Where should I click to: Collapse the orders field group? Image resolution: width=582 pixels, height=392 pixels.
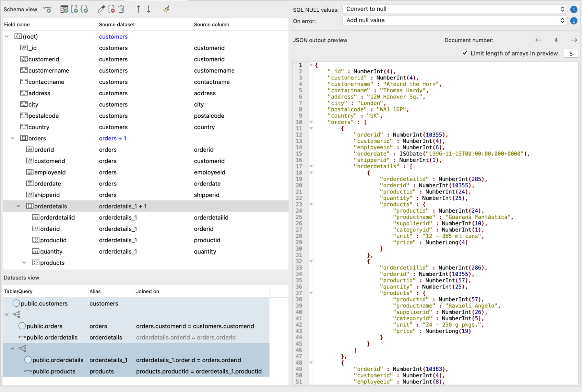[x=12, y=138]
